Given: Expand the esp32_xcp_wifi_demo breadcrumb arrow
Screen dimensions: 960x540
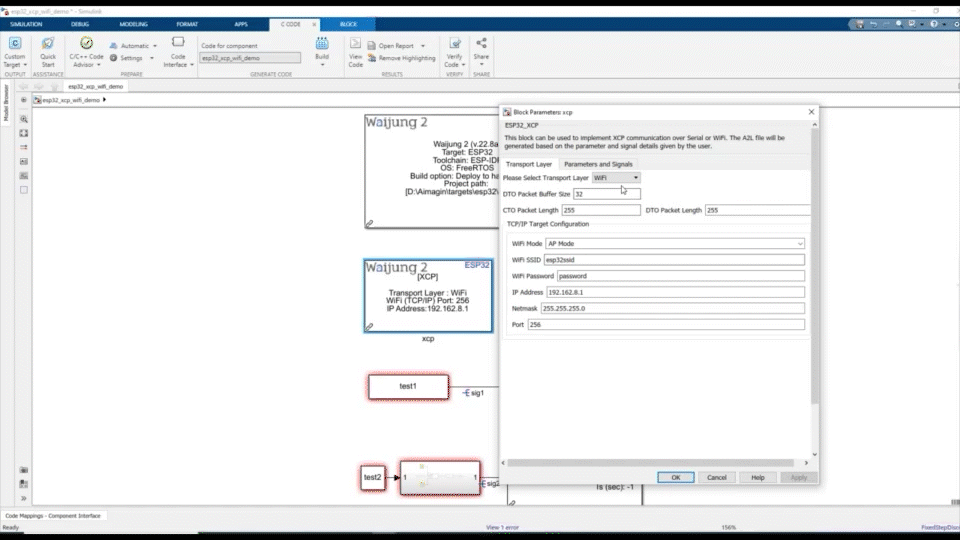Looking at the screenshot, I should tap(105, 100).
